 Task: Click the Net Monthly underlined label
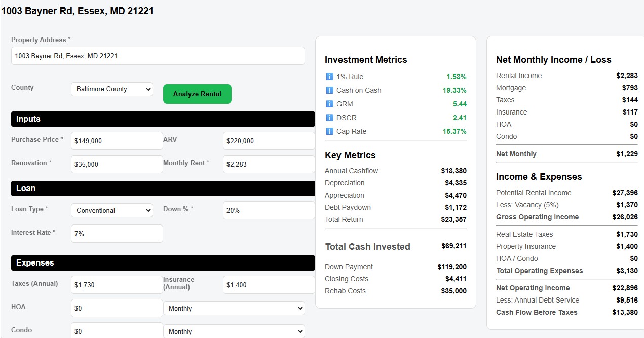516,154
